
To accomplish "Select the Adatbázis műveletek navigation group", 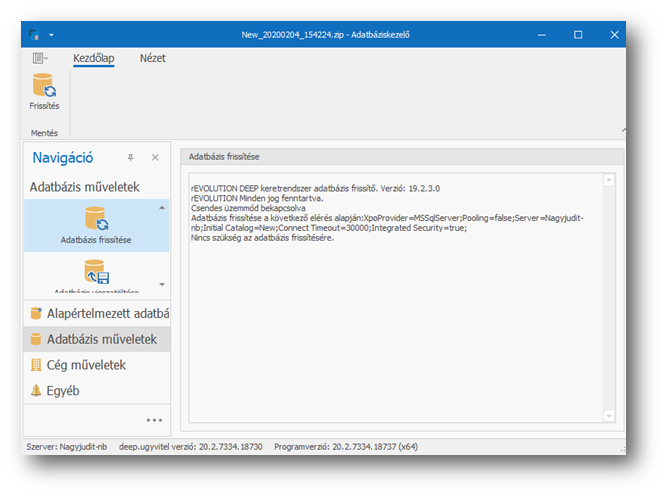I will tap(96, 339).
